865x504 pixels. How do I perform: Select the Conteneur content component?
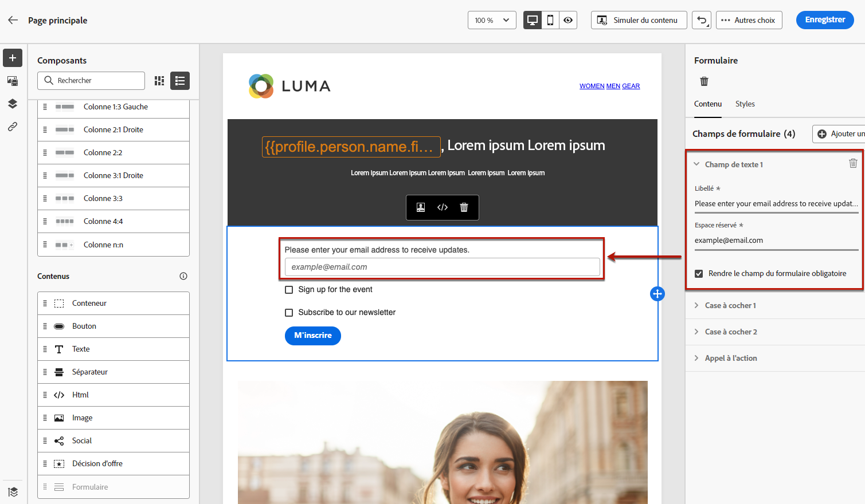113,303
